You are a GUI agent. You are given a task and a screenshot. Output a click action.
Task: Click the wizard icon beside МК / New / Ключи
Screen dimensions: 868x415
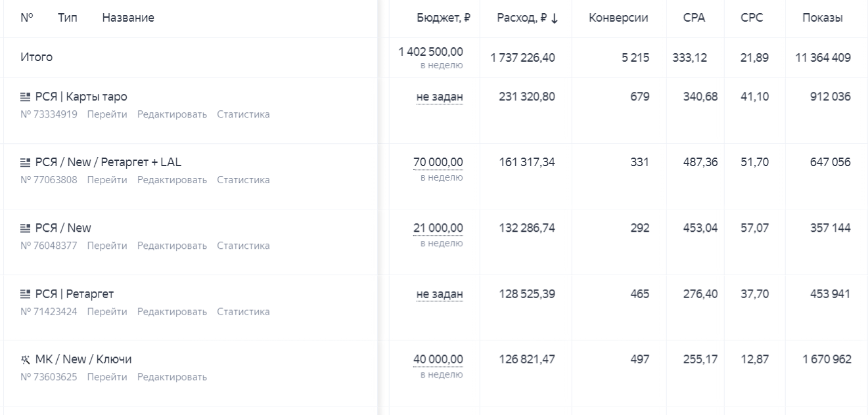click(x=26, y=360)
